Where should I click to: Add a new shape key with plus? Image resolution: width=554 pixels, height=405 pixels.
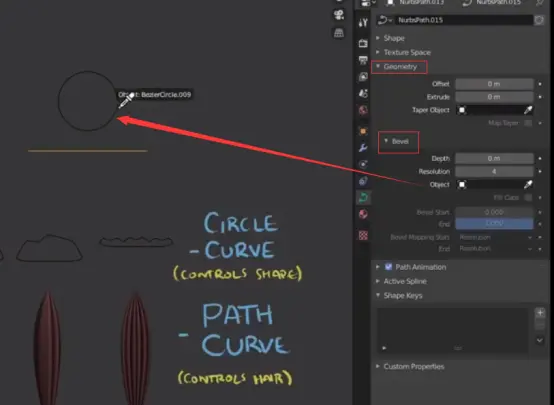point(540,313)
